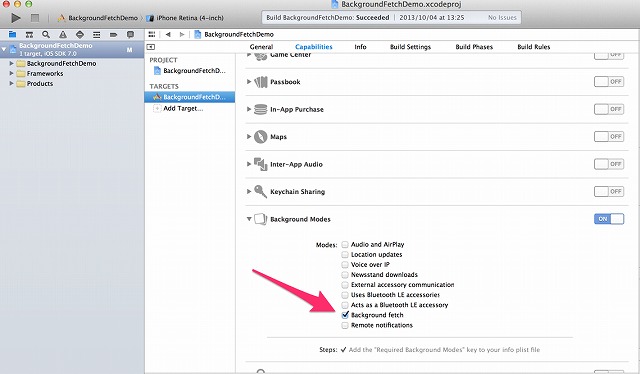Click the Inter-App Audio icon

pyautogui.click(x=260, y=164)
